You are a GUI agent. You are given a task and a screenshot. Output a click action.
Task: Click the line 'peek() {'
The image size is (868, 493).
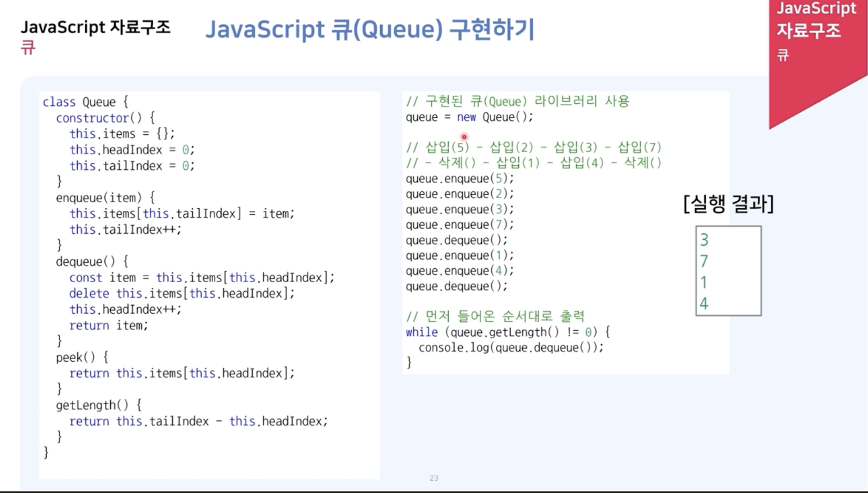82,358
